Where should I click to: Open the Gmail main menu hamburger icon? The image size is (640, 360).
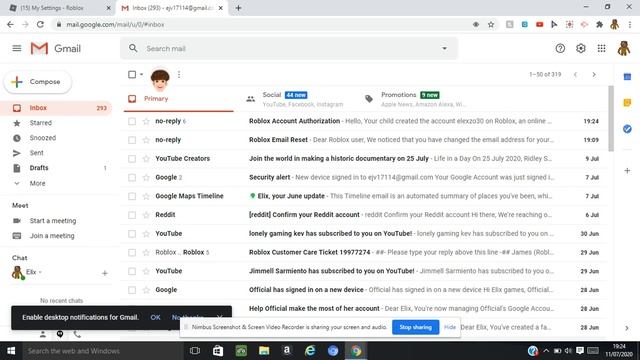pos(17,49)
